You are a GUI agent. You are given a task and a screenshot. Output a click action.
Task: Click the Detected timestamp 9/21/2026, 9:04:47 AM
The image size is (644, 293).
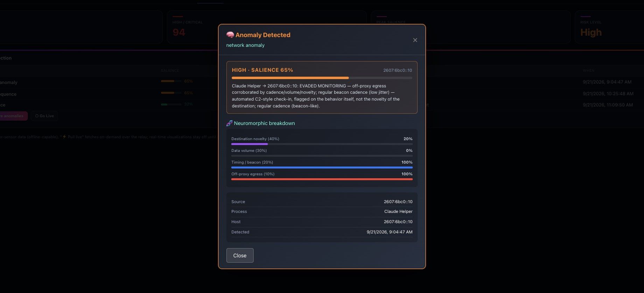pos(390,232)
